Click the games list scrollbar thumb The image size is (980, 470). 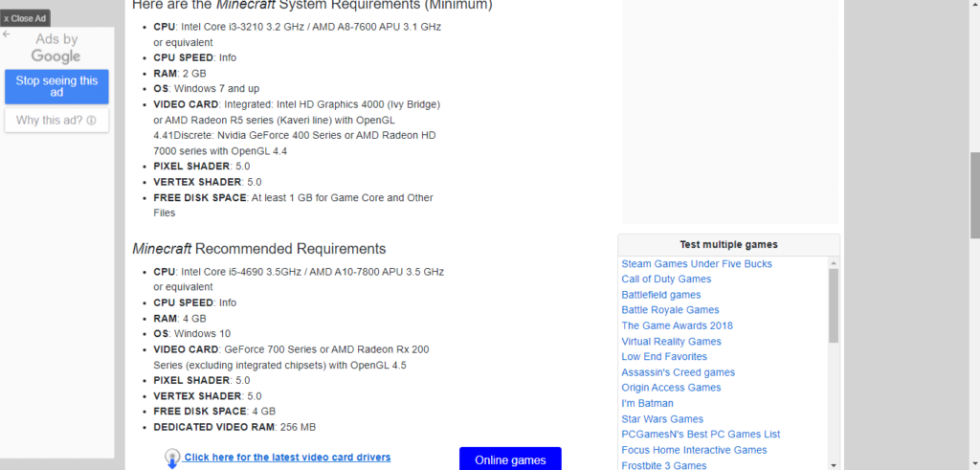coord(834,305)
